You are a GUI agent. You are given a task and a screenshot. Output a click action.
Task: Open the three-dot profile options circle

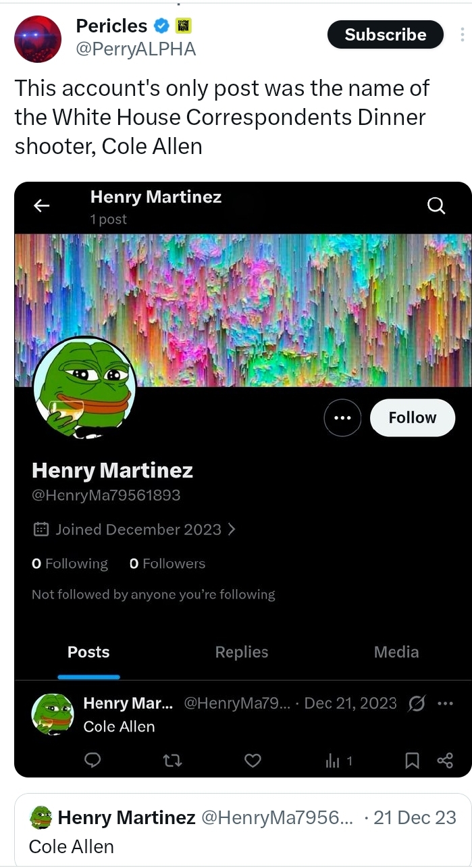point(342,418)
